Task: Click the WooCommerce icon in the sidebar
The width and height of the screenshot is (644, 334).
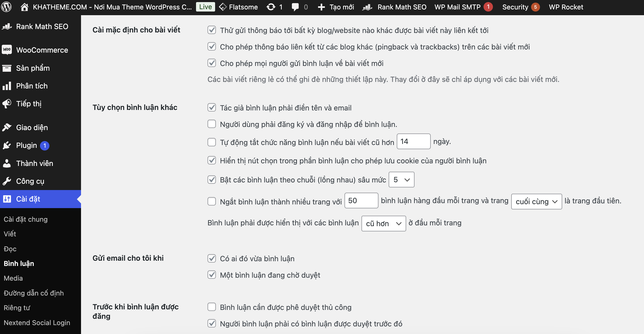Action: coord(7,50)
